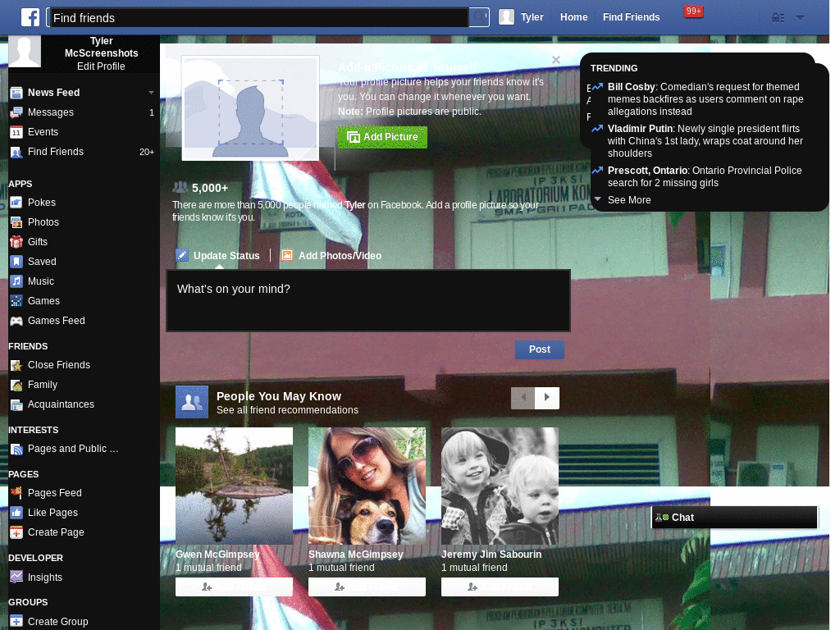
Task: Open the Messages sidebar icon
Action: point(16,112)
